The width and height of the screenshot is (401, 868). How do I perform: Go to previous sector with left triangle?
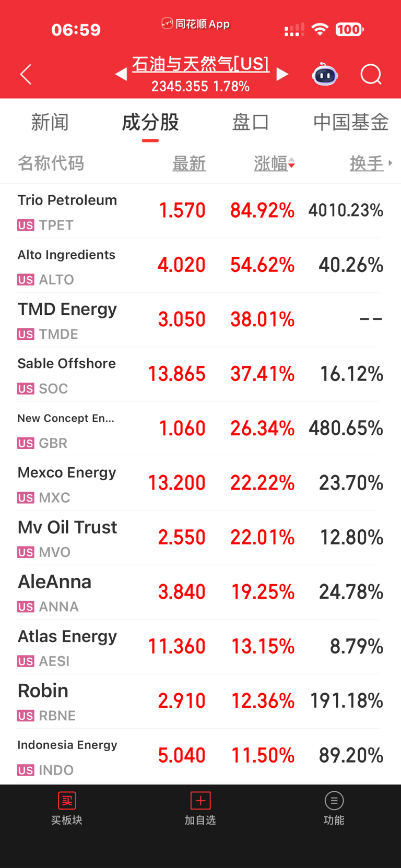click(121, 75)
